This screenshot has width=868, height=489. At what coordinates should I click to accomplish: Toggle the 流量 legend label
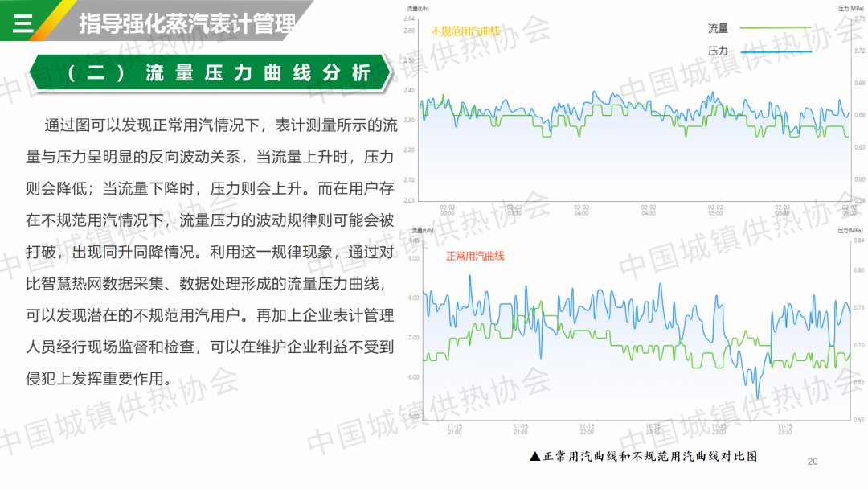point(718,29)
